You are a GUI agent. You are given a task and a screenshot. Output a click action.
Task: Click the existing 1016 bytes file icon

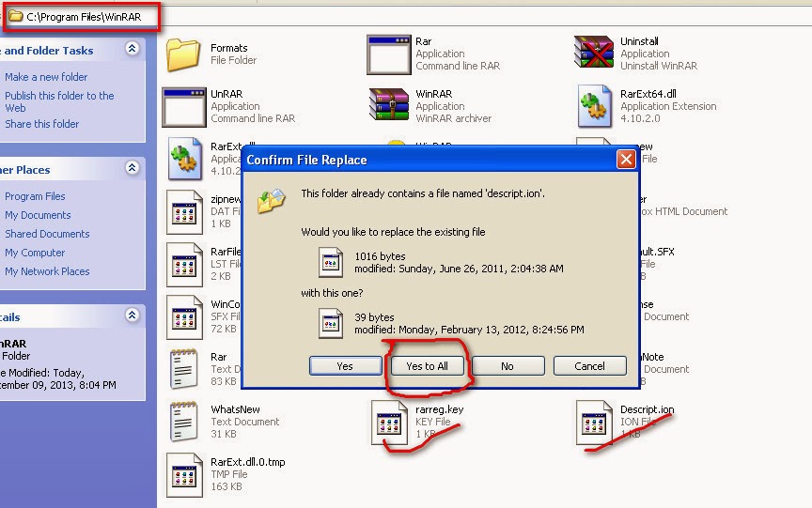[x=331, y=262]
